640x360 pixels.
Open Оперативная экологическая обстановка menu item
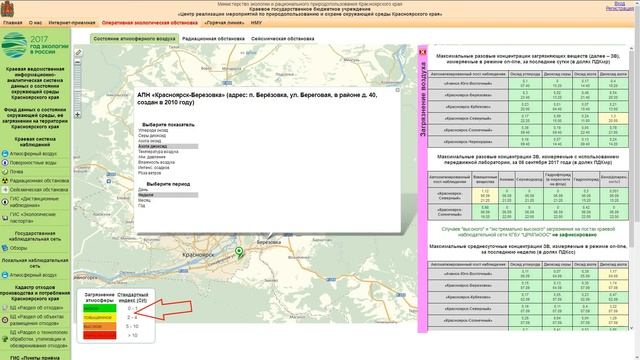(x=150, y=23)
